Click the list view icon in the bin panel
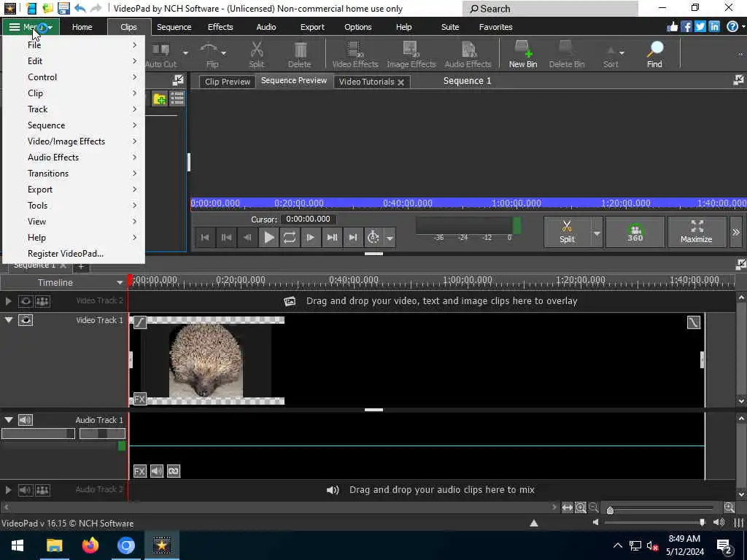 coord(177,98)
